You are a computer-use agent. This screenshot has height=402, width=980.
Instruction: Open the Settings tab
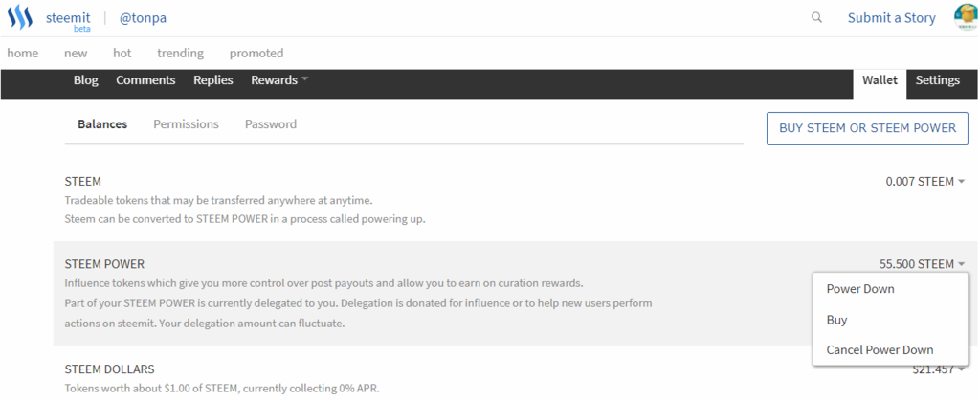[x=938, y=80]
